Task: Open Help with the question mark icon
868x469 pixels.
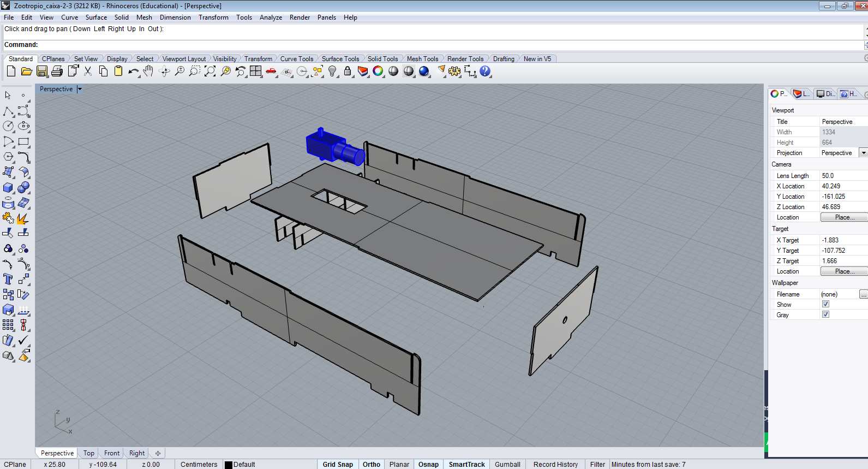Action: (x=485, y=71)
